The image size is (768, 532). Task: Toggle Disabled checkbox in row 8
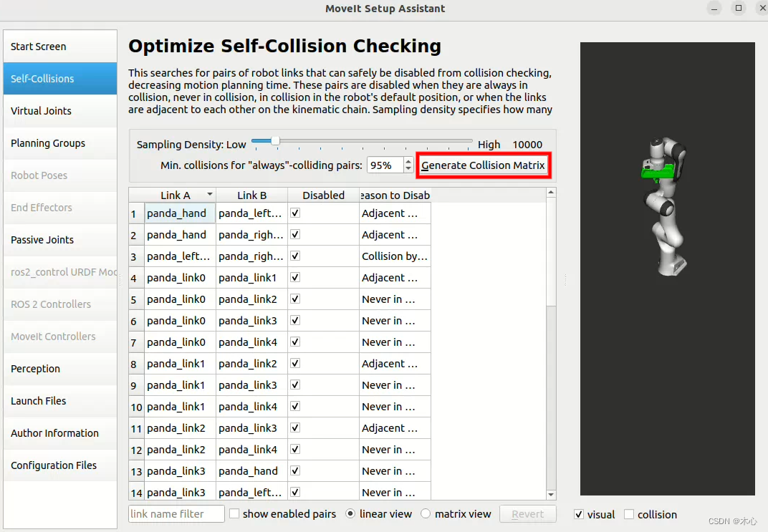[295, 364]
